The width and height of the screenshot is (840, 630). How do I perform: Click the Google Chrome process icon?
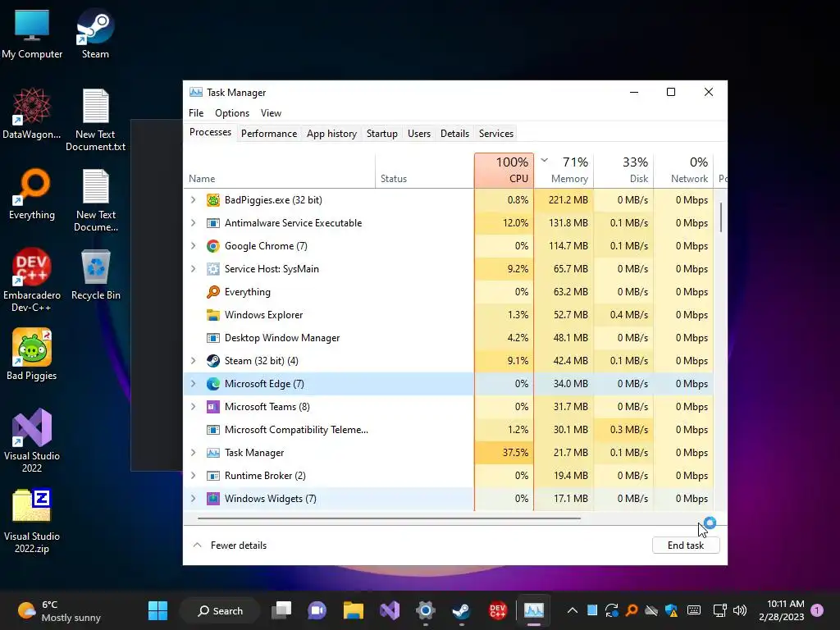tap(213, 246)
